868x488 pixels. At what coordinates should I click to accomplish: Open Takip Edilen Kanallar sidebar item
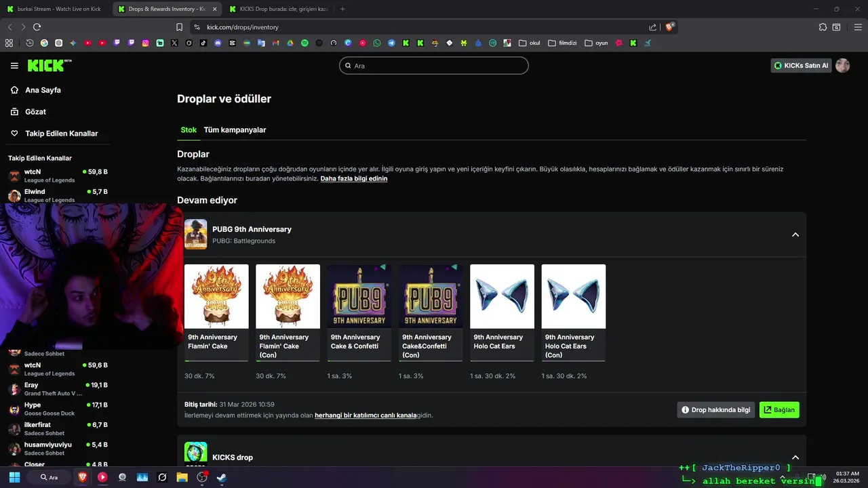62,134
